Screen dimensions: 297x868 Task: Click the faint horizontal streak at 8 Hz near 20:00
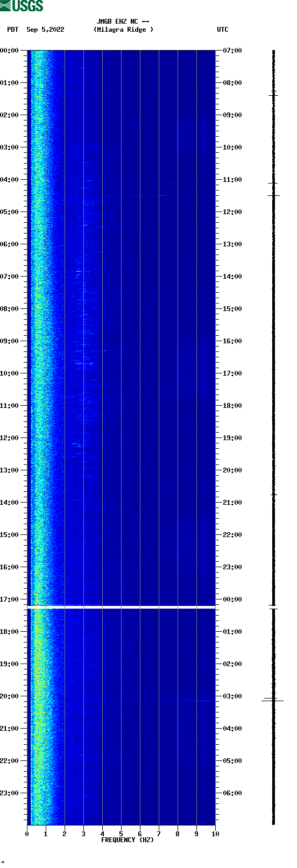point(187,701)
